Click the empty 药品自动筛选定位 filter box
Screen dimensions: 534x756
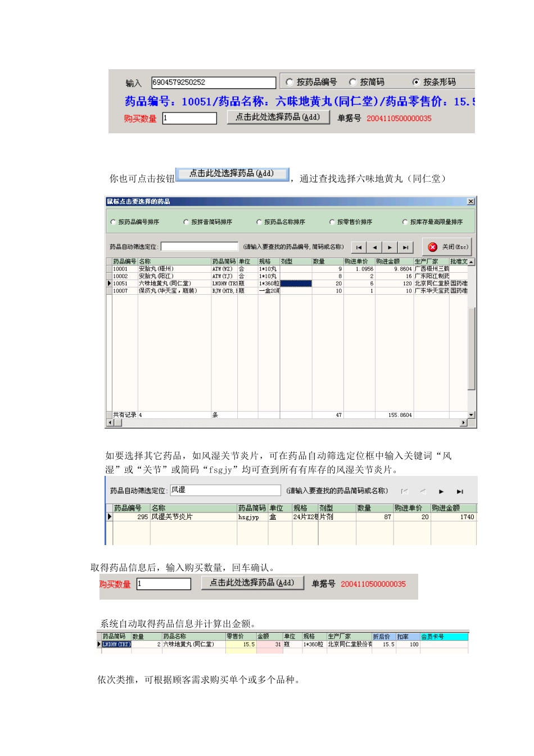click(x=200, y=246)
